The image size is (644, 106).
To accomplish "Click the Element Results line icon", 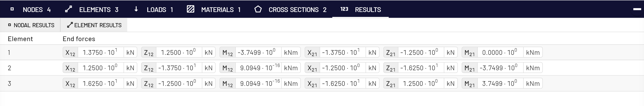I will coord(70,25).
